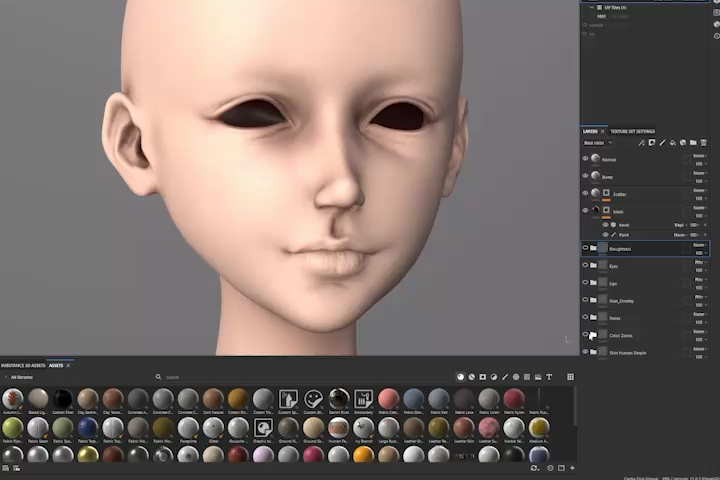The width and height of the screenshot is (720, 480).
Task: Select the Roughness folder name
Action: 620,249
